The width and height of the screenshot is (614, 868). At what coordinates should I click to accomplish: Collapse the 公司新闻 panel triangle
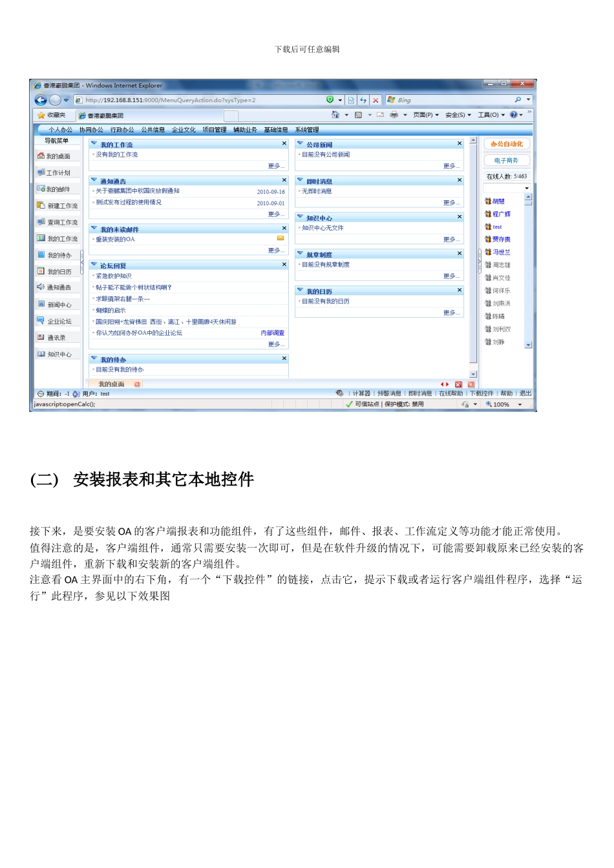click(x=300, y=144)
